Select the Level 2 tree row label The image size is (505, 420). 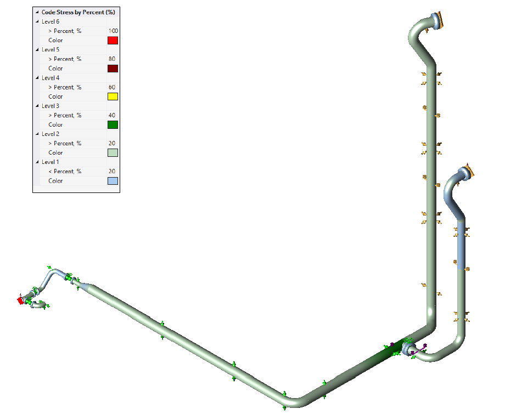50,134
